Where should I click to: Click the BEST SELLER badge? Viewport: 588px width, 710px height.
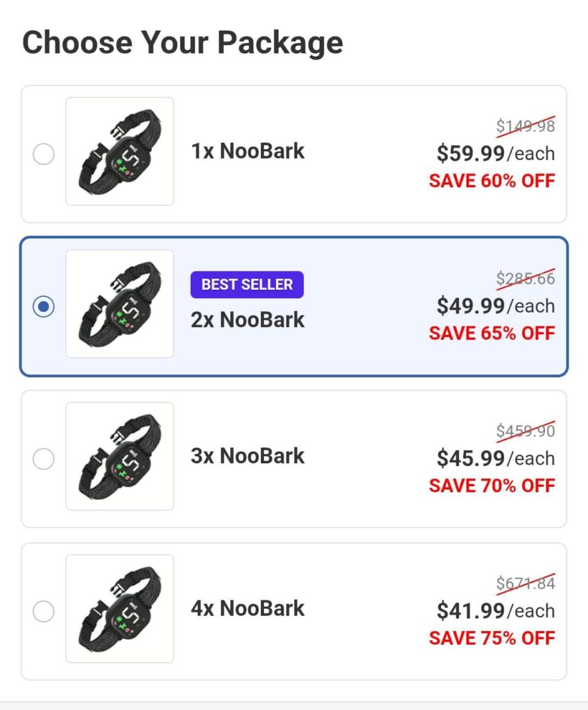pos(247,284)
